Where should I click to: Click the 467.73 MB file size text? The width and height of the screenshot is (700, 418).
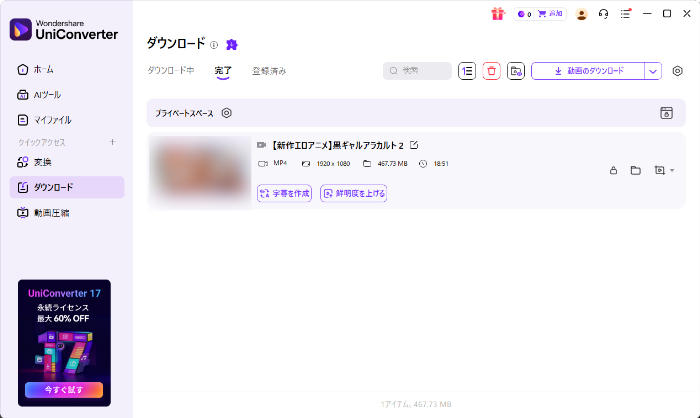coord(392,164)
